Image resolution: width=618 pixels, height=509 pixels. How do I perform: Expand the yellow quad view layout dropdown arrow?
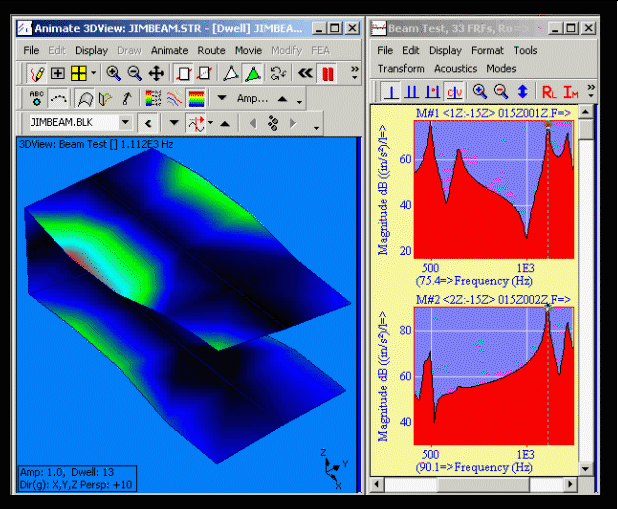point(94,73)
